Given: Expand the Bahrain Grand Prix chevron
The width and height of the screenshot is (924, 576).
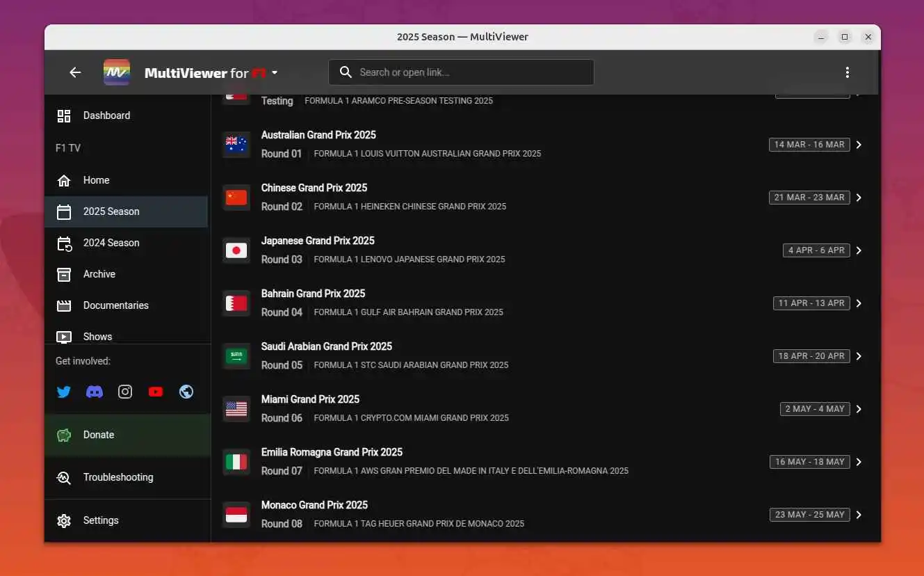Looking at the screenshot, I should pyautogui.click(x=859, y=303).
